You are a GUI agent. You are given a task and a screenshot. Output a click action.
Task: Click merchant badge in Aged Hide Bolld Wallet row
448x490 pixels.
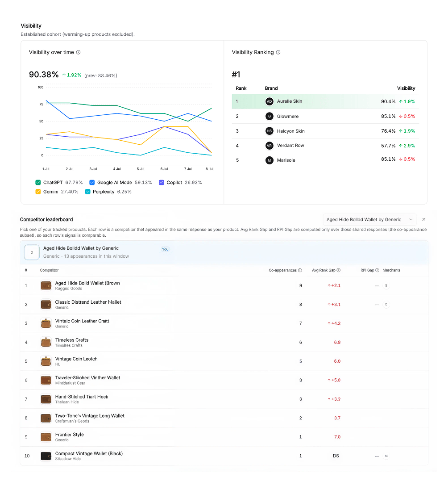[x=386, y=285]
